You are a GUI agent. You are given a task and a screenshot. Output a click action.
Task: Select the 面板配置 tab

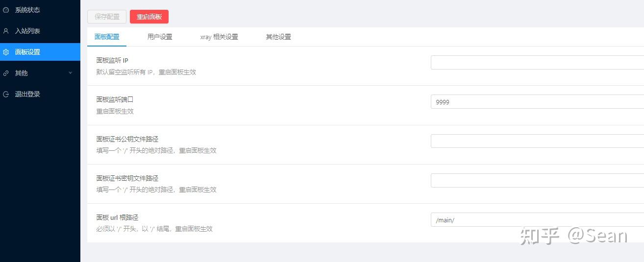tap(107, 37)
